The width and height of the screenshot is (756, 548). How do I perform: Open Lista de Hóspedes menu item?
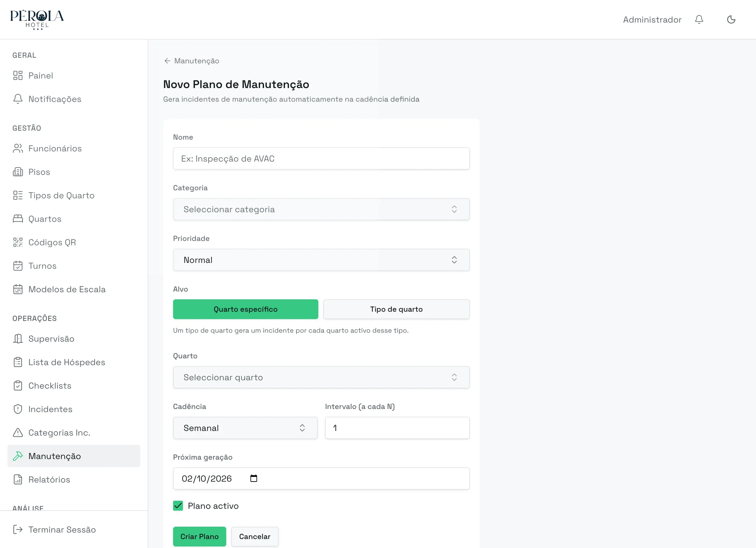point(74,362)
